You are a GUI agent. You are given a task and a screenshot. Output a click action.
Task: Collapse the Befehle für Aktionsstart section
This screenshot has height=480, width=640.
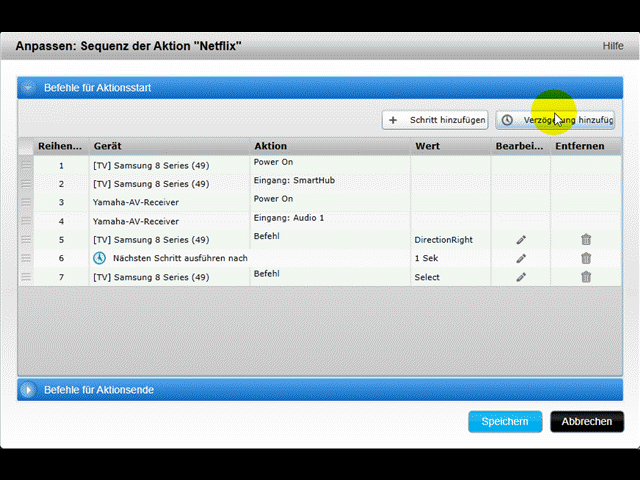[x=28, y=88]
